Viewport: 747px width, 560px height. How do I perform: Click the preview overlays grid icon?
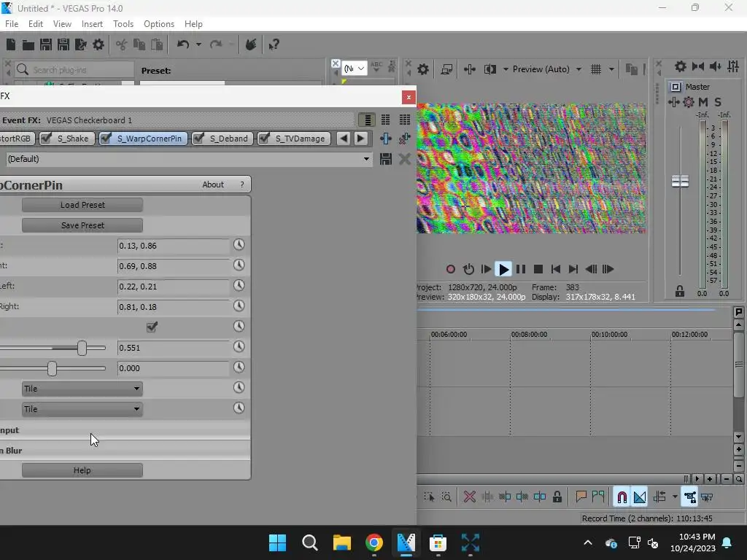coord(596,69)
